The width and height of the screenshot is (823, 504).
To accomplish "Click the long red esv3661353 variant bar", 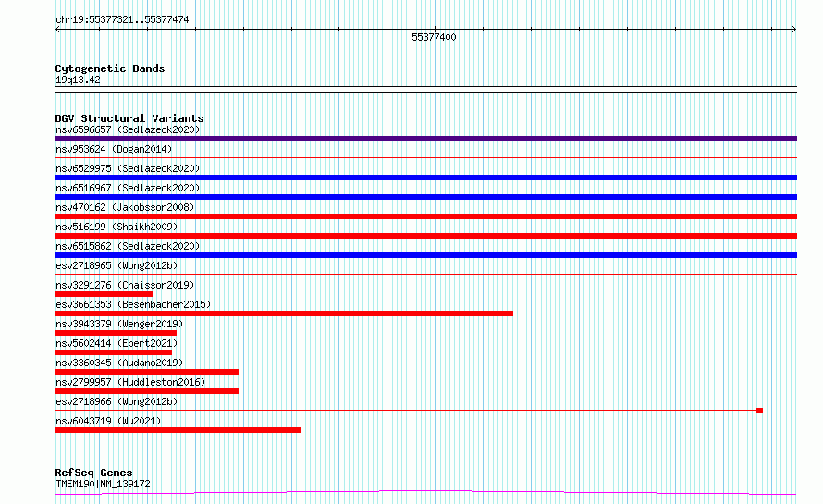I will 284,313.
